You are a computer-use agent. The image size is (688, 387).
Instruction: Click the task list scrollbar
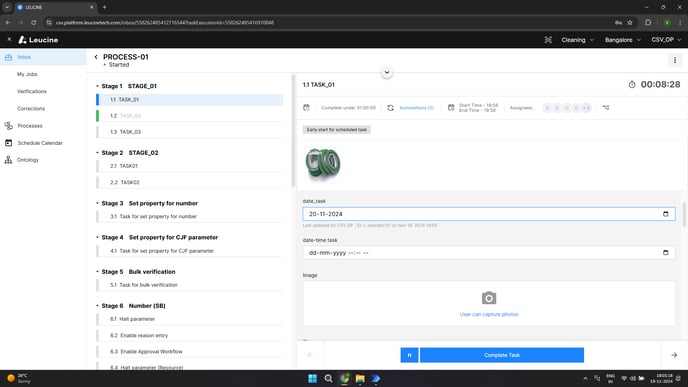(x=294, y=131)
